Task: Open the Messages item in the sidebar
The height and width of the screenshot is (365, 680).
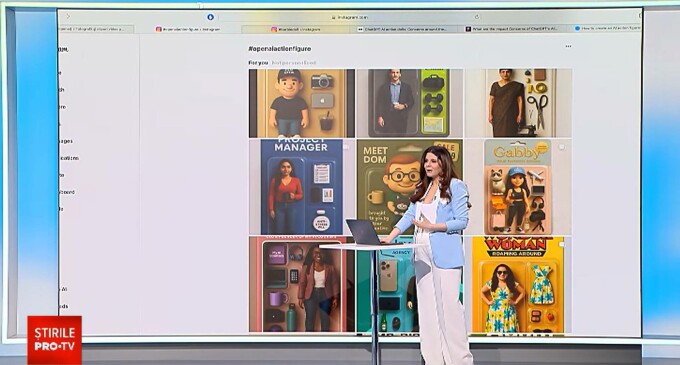Action: coord(66,141)
